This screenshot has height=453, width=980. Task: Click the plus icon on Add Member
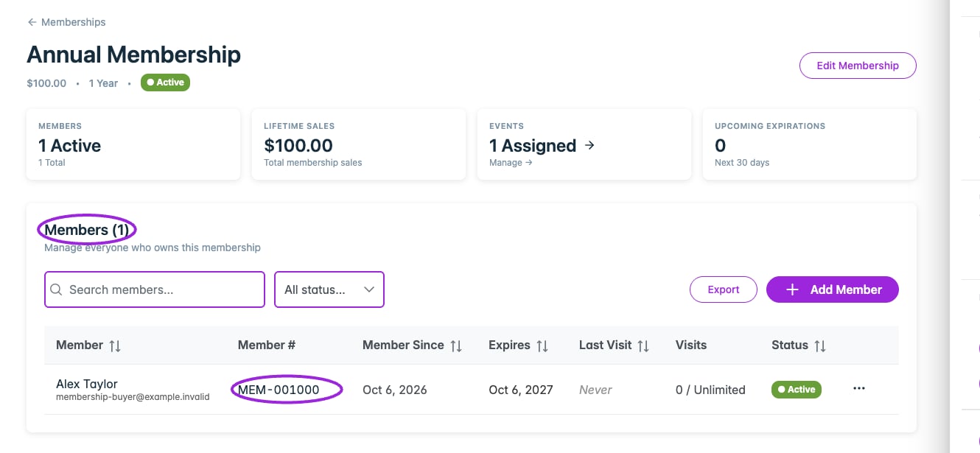792,289
